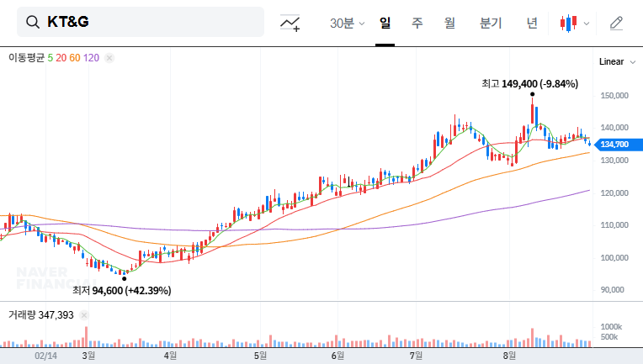Switch to the 월 monthly tab
The width and height of the screenshot is (643, 364).
(450, 23)
